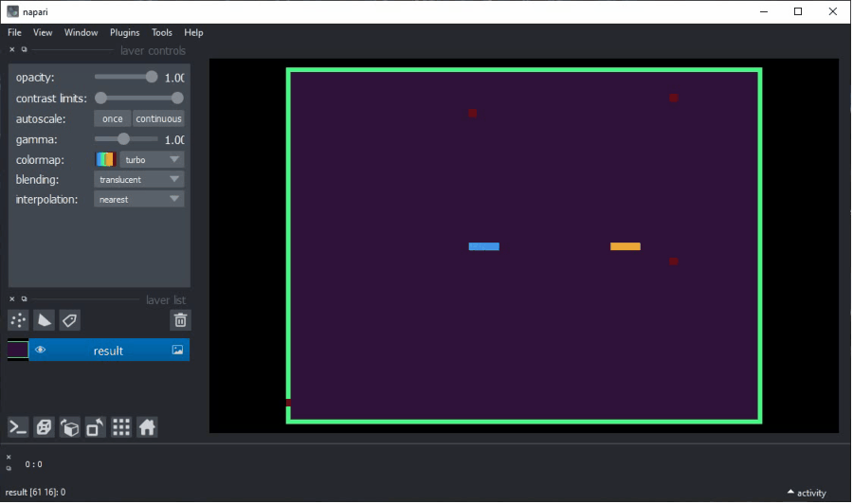Open the File menu
This screenshot has width=853, height=504.
(14, 32)
